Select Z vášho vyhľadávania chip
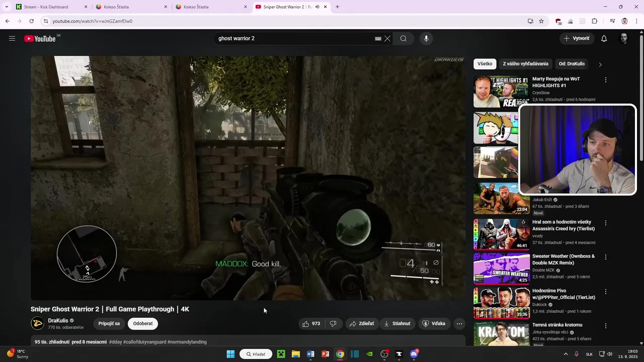644x362 pixels. 526,64
